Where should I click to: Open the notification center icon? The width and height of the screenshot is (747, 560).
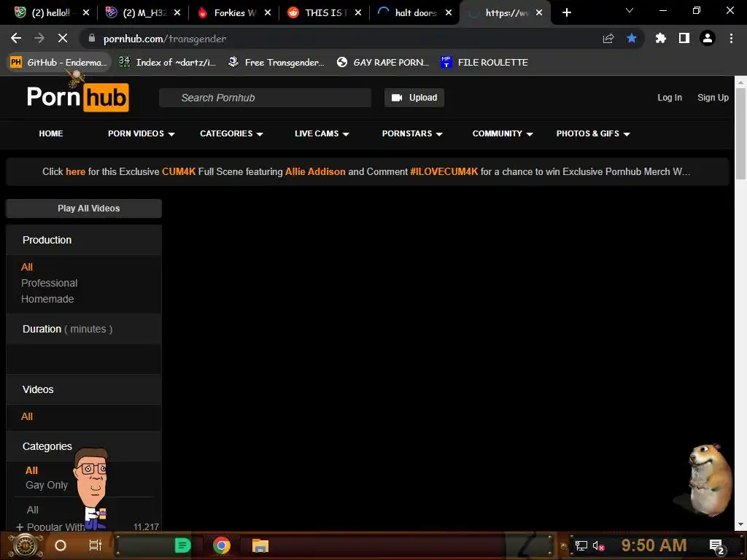click(x=716, y=546)
